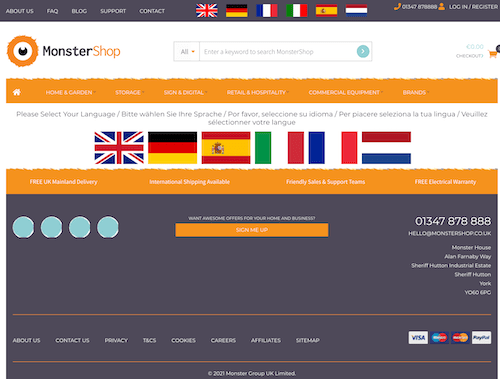Image resolution: width=500 pixels, height=379 pixels.
Task: Open the Support top menu item
Action: coord(113,11)
